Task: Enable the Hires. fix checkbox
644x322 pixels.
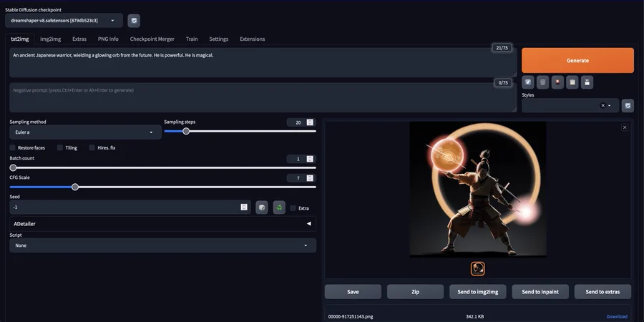Action: coord(92,147)
